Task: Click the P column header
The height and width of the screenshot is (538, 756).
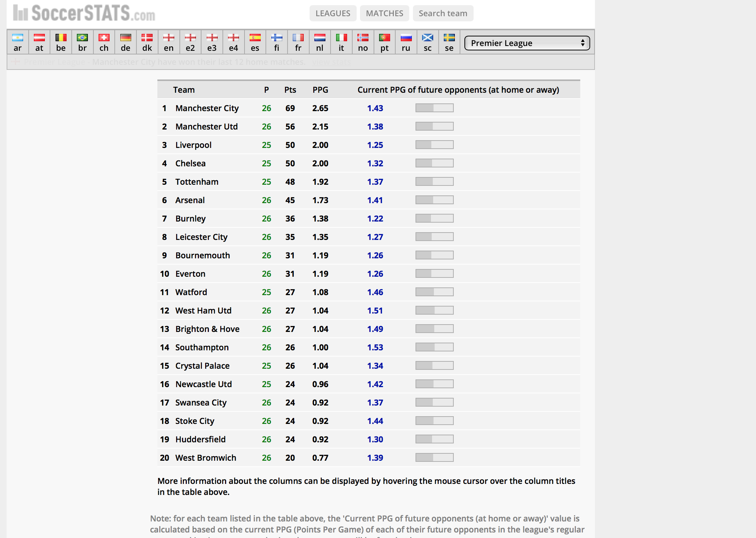Action: tap(267, 90)
